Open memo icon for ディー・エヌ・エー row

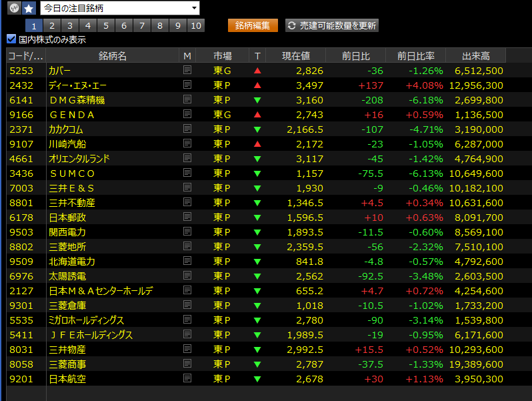click(187, 85)
